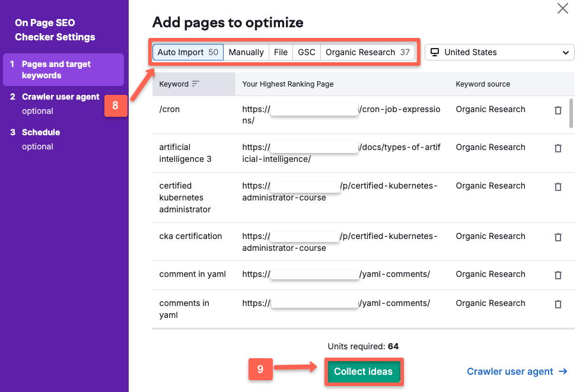Click the arrow icon next to Crawler user agent
This screenshot has width=586, height=392.
coord(564,371)
